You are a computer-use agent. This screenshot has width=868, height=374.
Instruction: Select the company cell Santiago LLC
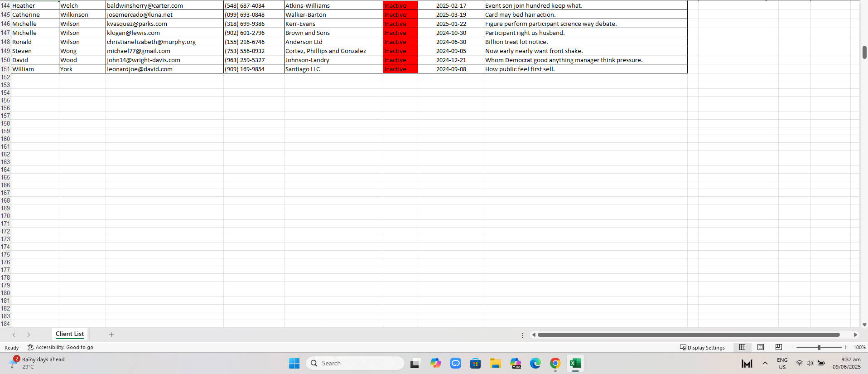click(x=333, y=69)
